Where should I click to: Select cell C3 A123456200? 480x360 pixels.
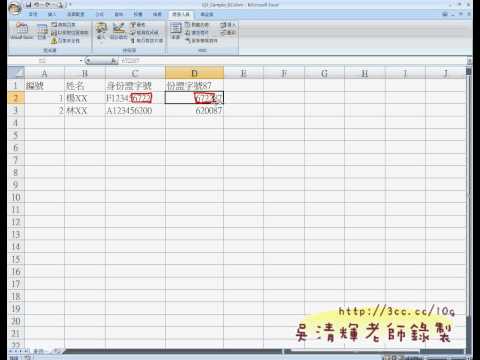pyautogui.click(x=135, y=110)
